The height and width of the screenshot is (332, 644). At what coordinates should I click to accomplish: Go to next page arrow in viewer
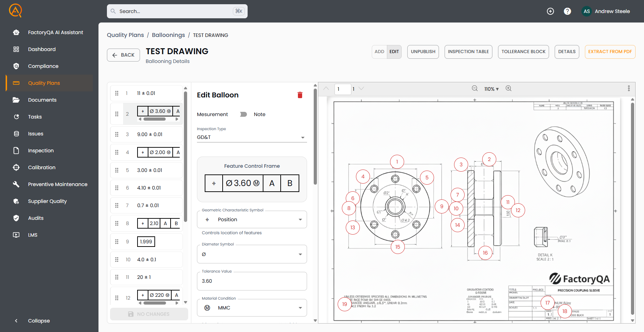click(361, 89)
